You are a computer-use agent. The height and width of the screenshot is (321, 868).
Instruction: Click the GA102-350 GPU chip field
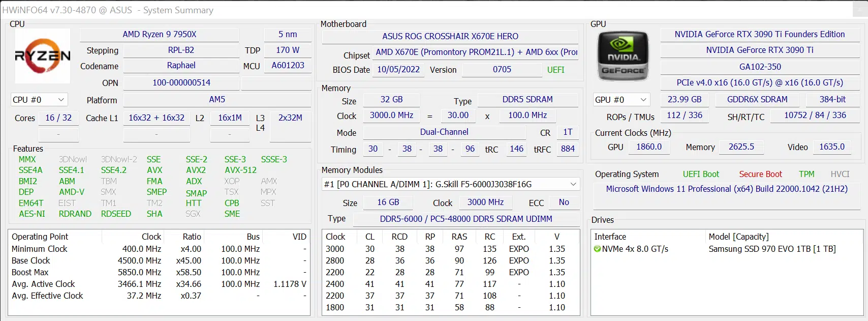(x=759, y=67)
